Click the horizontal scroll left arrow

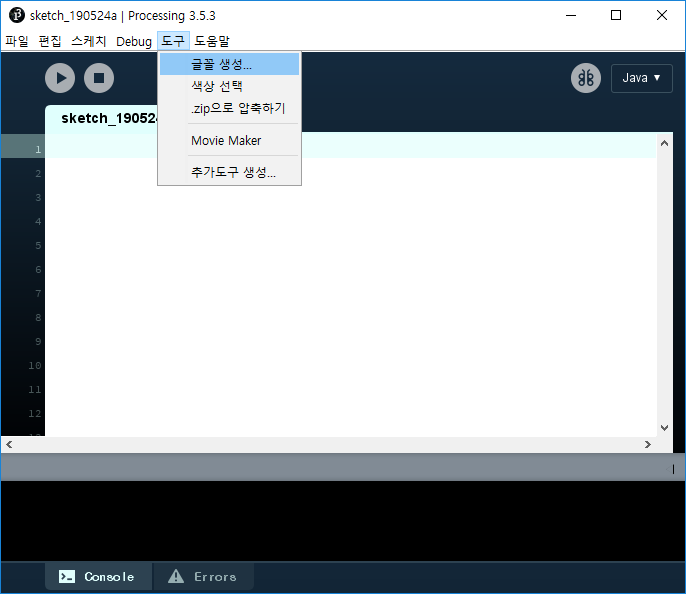click(9, 444)
